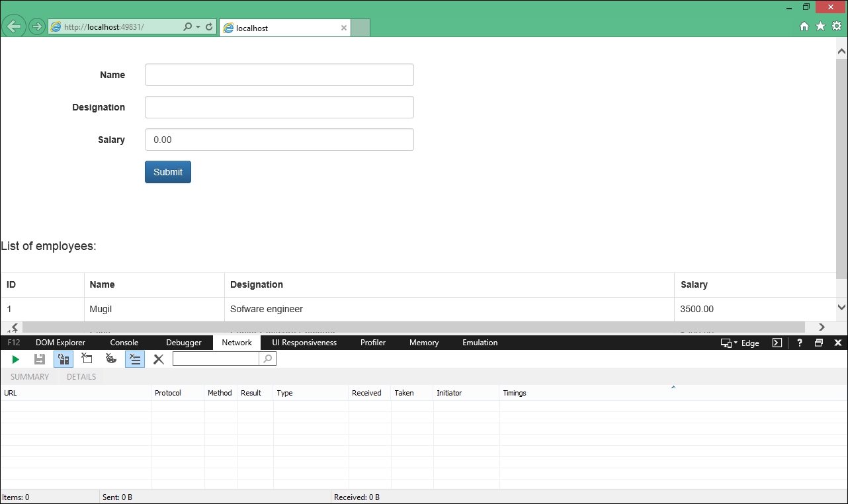Click the F12 label in dev tools

[x=14, y=343]
